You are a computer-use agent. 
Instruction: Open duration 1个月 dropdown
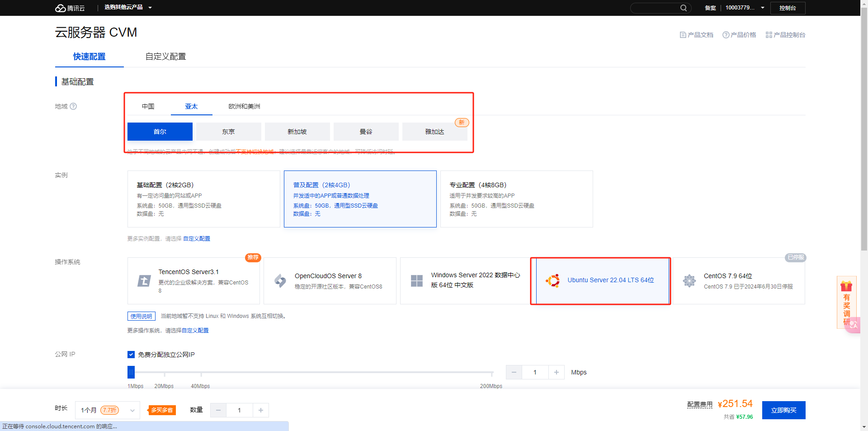coord(108,410)
